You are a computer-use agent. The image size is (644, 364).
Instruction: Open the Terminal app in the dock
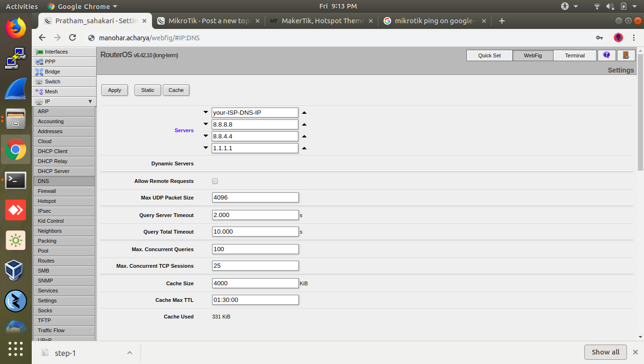[x=16, y=180]
